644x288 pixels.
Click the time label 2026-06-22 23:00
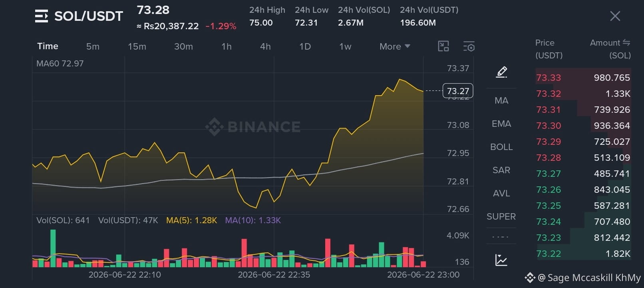tap(423, 275)
